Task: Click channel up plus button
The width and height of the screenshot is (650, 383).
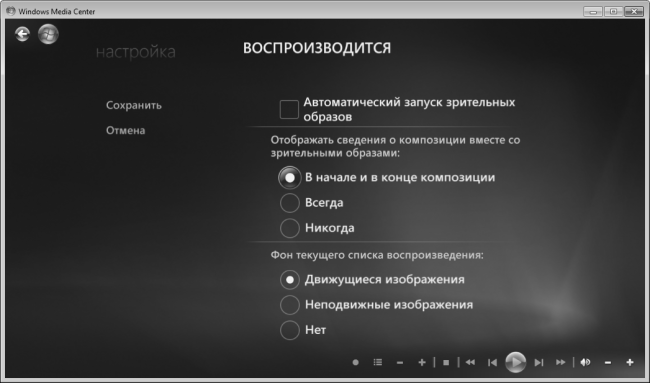Action: point(422,363)
